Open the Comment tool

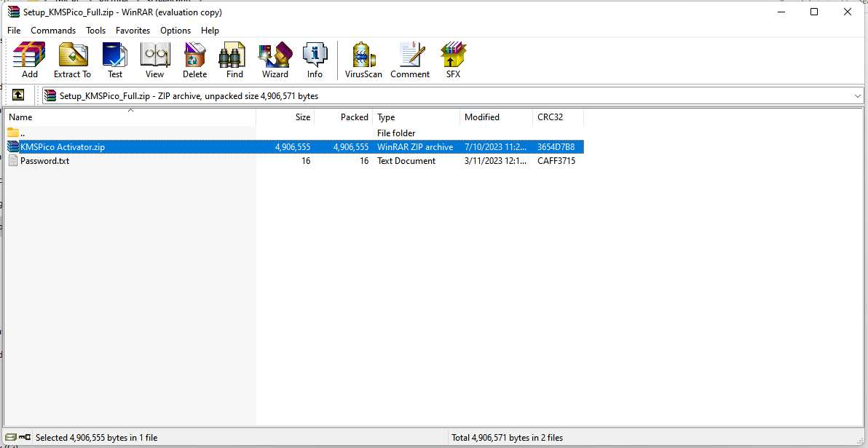click(410, 60)
